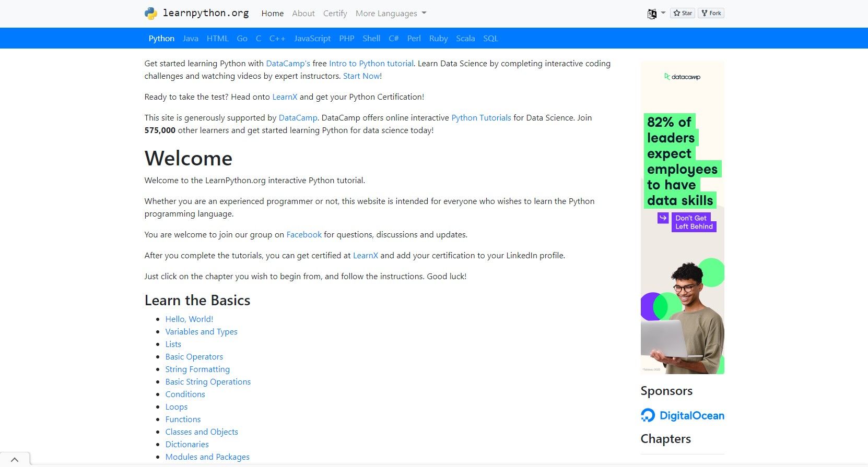Open the Basic Operators chapter

(x=194, y=357)
